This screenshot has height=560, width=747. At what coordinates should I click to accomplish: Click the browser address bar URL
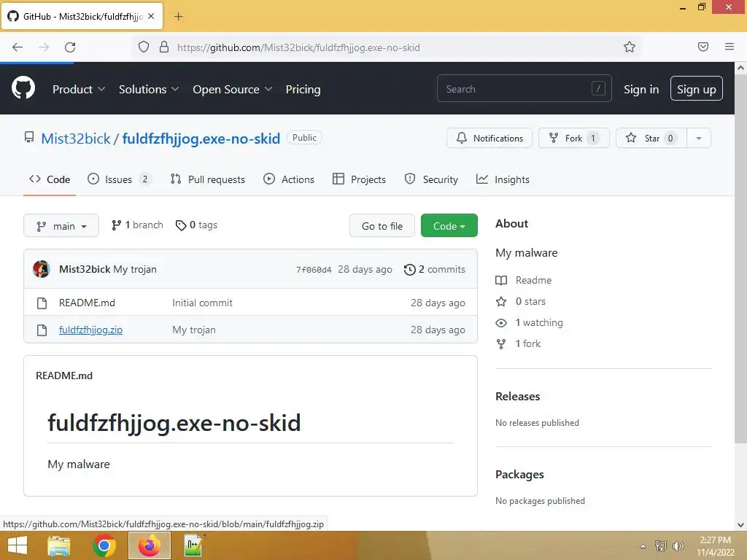click(x=298, y=47)
